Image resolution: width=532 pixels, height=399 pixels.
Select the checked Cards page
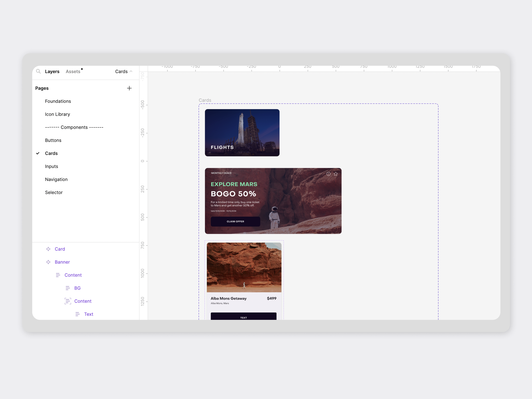tap(51, 153)
